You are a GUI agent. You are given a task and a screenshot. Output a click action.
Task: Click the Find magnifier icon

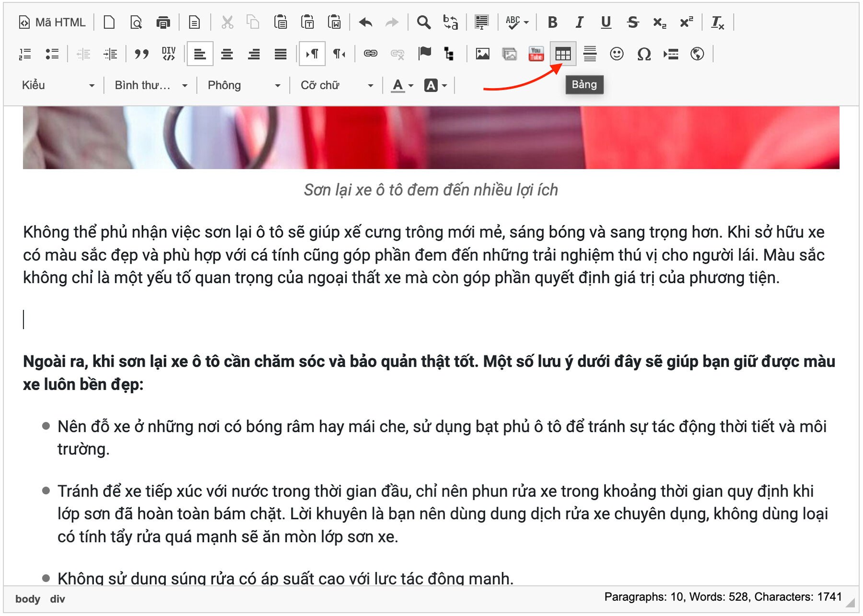(x=423, y=23)
